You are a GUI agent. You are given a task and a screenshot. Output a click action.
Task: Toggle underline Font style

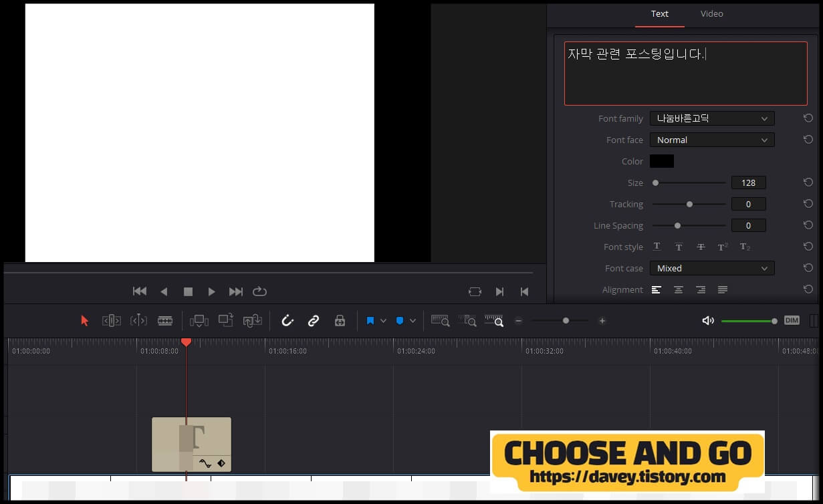pos(657,247)
